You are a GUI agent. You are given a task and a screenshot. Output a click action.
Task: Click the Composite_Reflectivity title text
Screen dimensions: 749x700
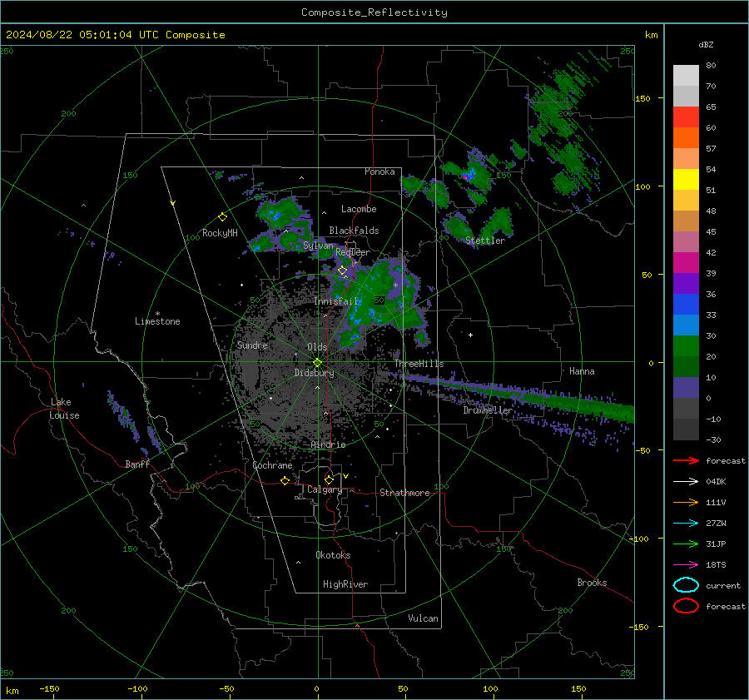[x=374, y=12]
